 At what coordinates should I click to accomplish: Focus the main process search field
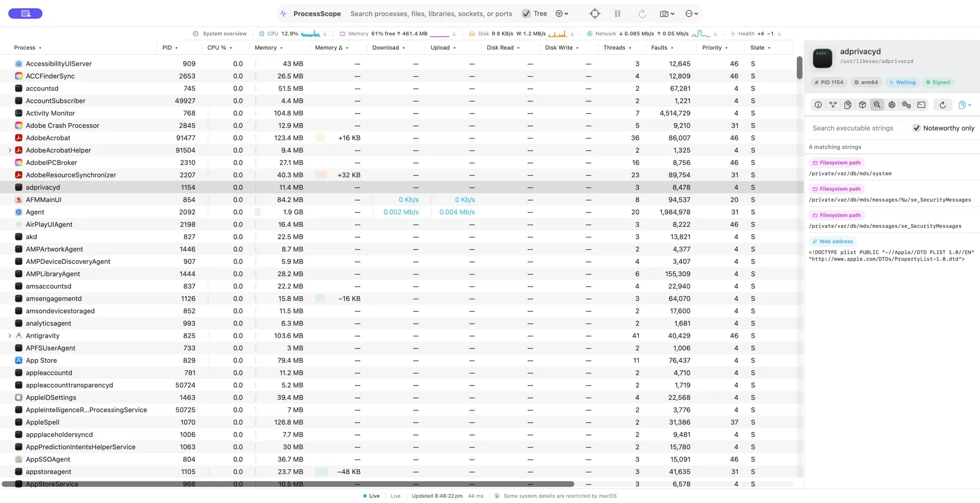coord(431,14)
